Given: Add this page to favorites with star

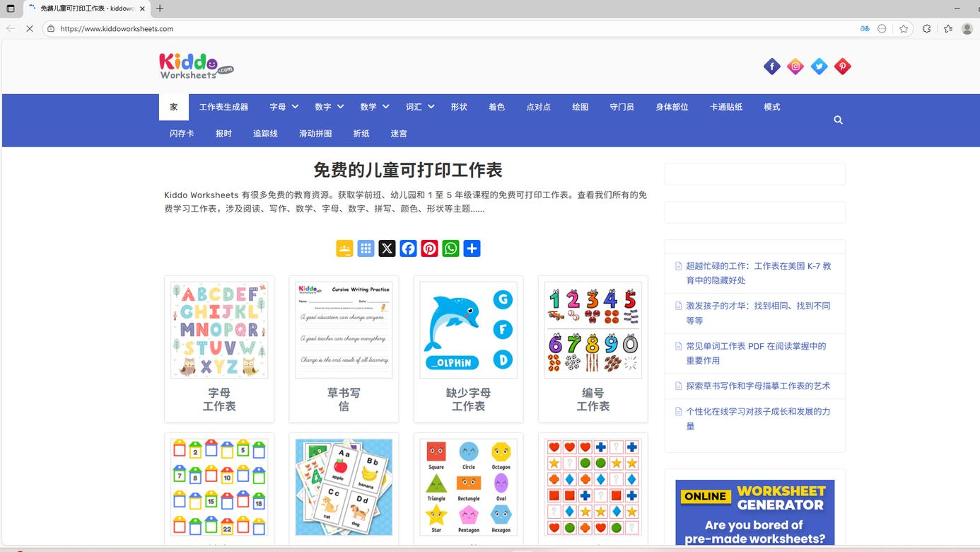Looking at the screenshot, I should pos(904,29).
